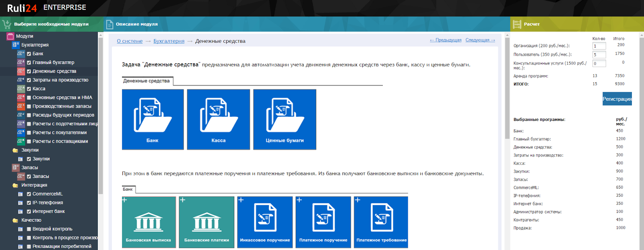Screen dimensions: 644x250
Task: Open the Банковская выписка tile
Action: click(x=149, y=222)
